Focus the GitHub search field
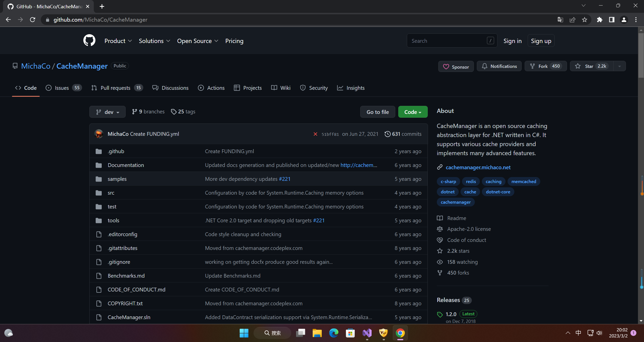Screen dimensions: 644x342 452,40
